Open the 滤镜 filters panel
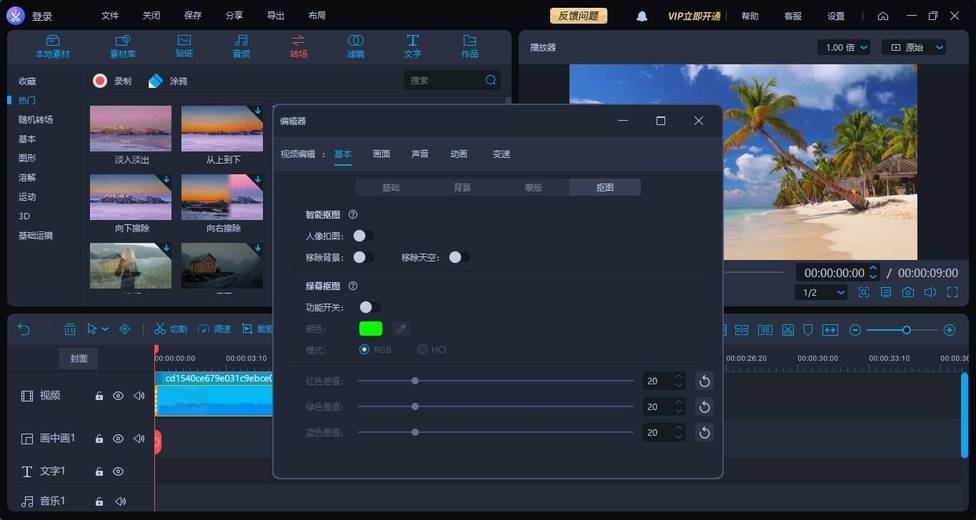 coord(355,47)
